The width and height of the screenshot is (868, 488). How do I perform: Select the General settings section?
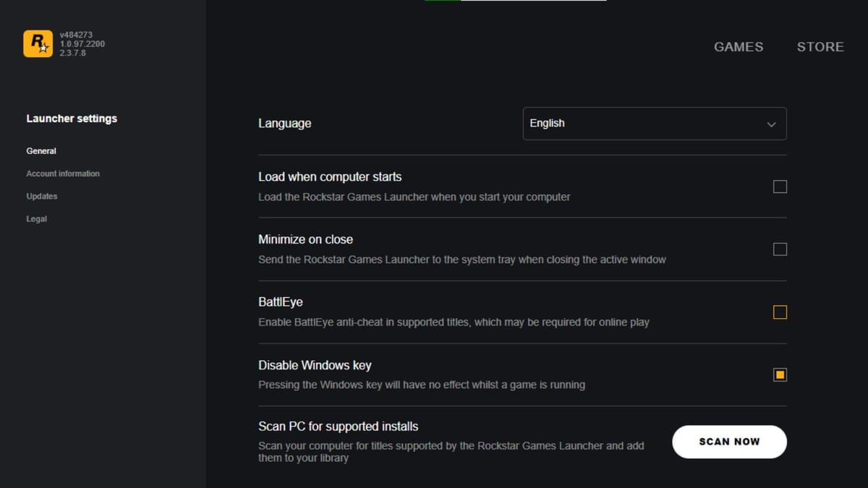(41, 150)
